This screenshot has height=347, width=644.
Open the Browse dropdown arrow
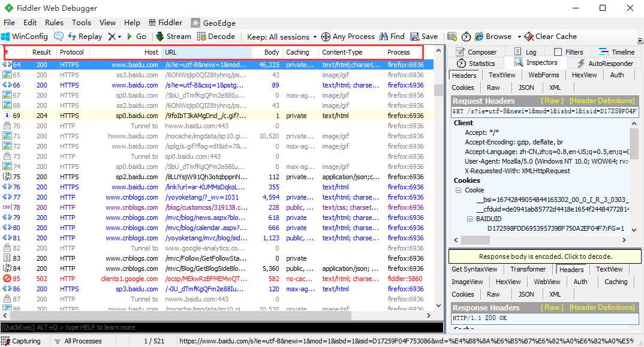click(x=519, y=37)
